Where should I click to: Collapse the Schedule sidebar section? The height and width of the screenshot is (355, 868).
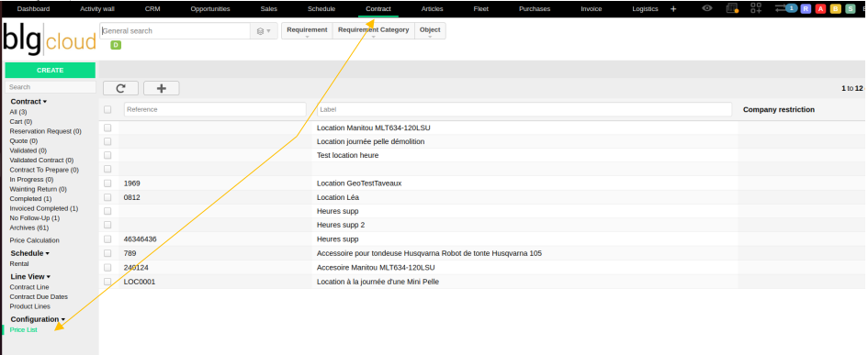pyautogui.click(x=30, y=253)
